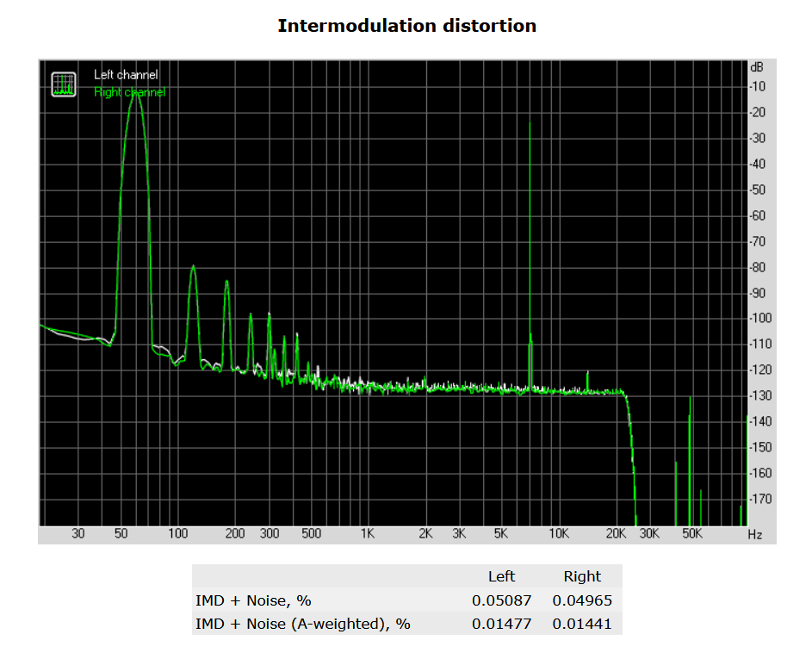Click the -10 dB axis label

pos(757,86)
